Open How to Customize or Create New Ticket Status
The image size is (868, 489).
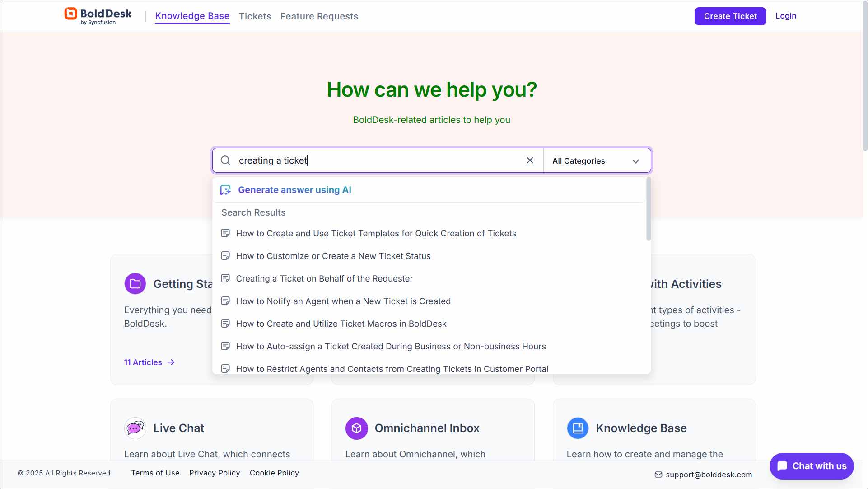tap(333, 256)
